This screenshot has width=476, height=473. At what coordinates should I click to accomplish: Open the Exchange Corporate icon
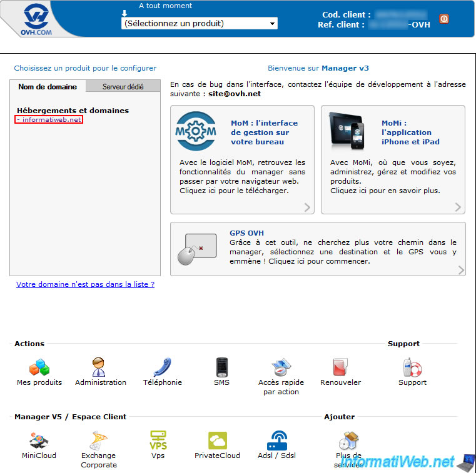(x=98, y=441)
